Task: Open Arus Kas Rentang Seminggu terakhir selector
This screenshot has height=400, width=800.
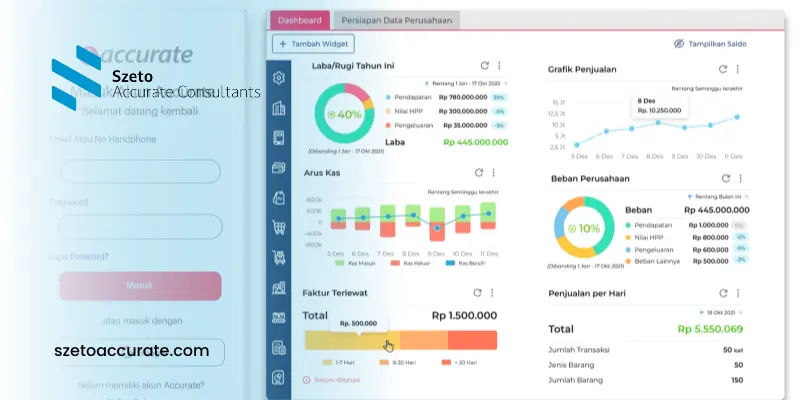Action: tap(463, 192)
